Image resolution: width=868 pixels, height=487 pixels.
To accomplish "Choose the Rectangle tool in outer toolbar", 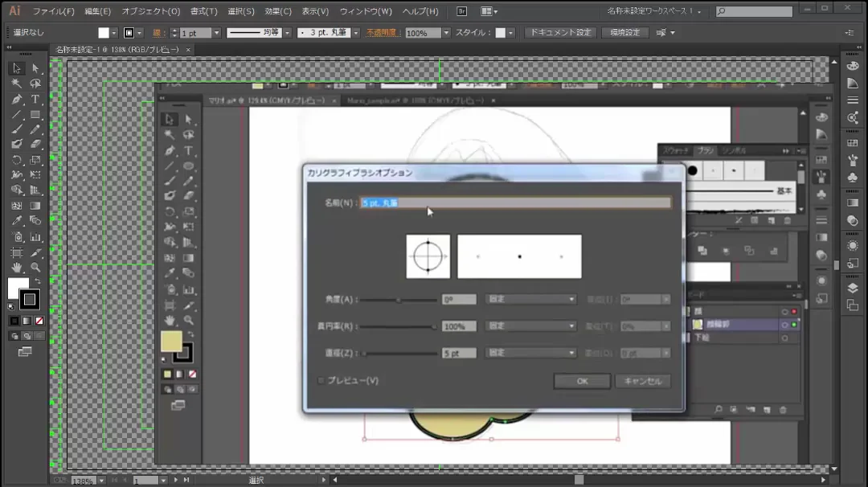I will pos(35,115).
